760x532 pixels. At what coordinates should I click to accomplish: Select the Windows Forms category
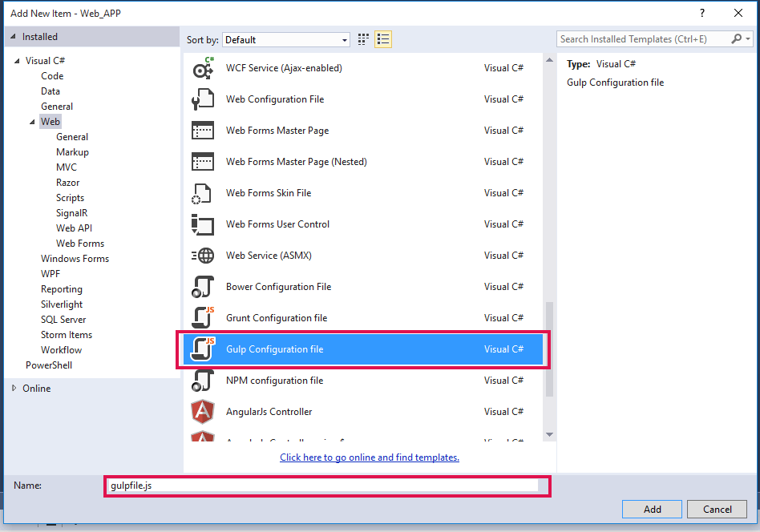(75, 259)
